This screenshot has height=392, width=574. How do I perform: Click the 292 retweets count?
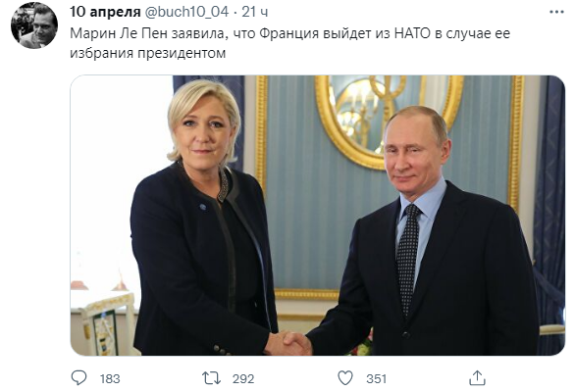(x=243, y=379)
